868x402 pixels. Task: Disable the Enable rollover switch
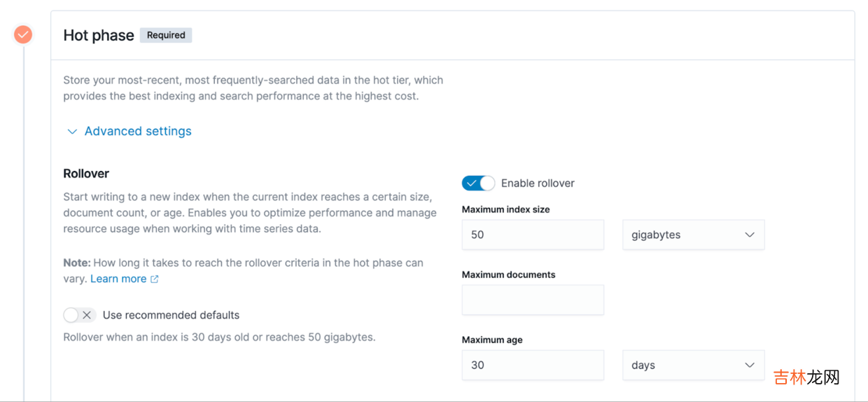click(x=478, y=183)
